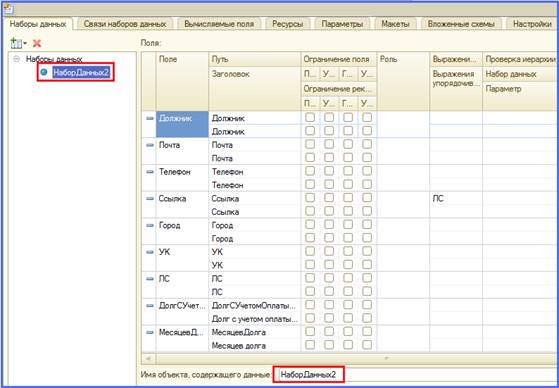
Task: Open the Настройки tab
Action: point(532,24)
